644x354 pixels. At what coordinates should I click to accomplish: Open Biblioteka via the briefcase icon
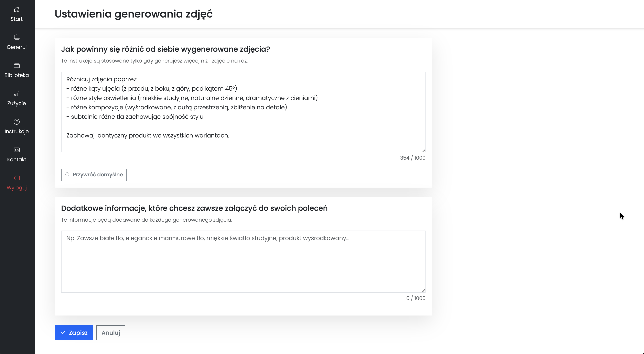[x=17, y=65]
